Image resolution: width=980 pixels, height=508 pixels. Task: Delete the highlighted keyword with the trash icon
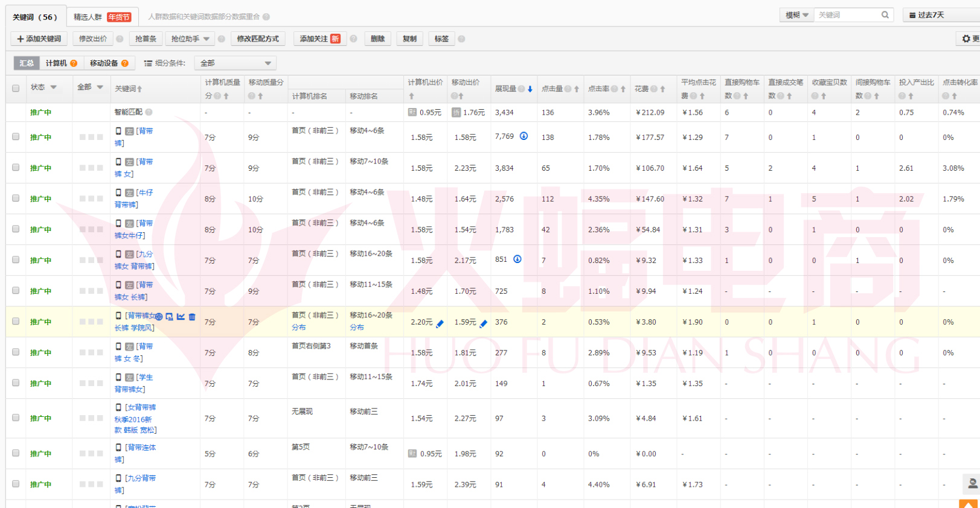click(192, 317)
